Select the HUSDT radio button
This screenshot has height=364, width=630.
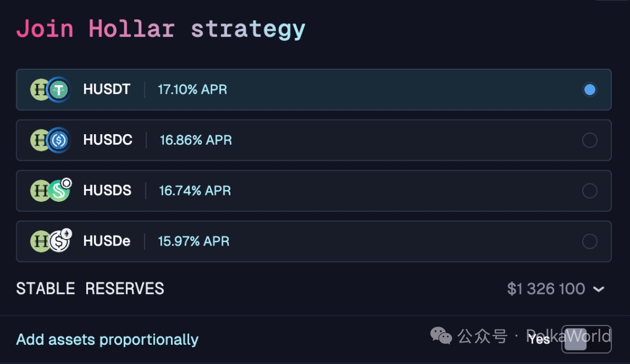[x=590, y=90]
